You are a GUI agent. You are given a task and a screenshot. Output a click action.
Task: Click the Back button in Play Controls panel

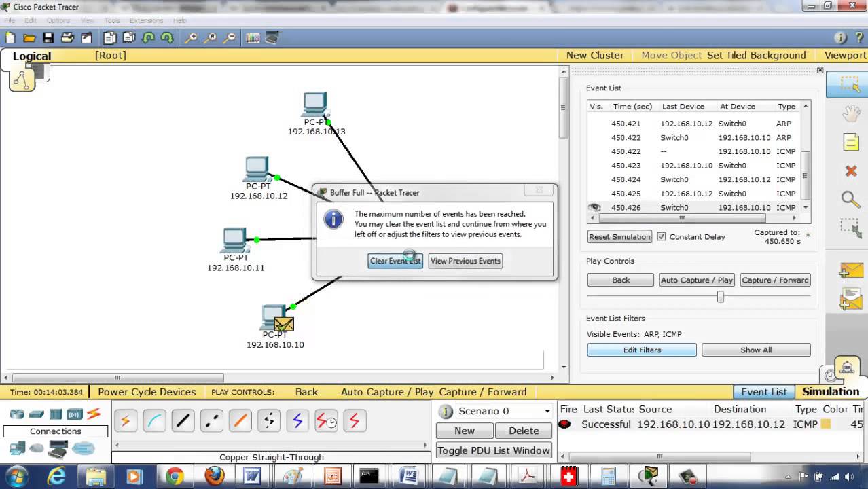(x=621, y=280)
